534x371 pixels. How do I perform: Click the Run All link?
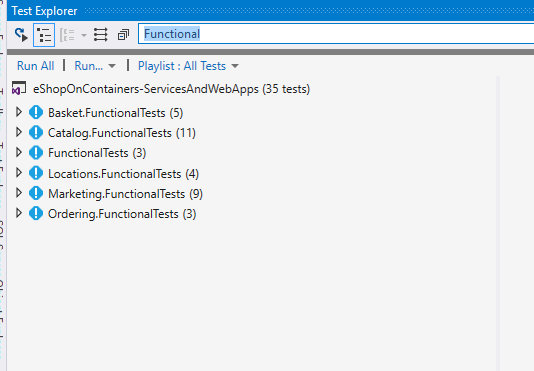pyautogui.click(x=35, y=66)
